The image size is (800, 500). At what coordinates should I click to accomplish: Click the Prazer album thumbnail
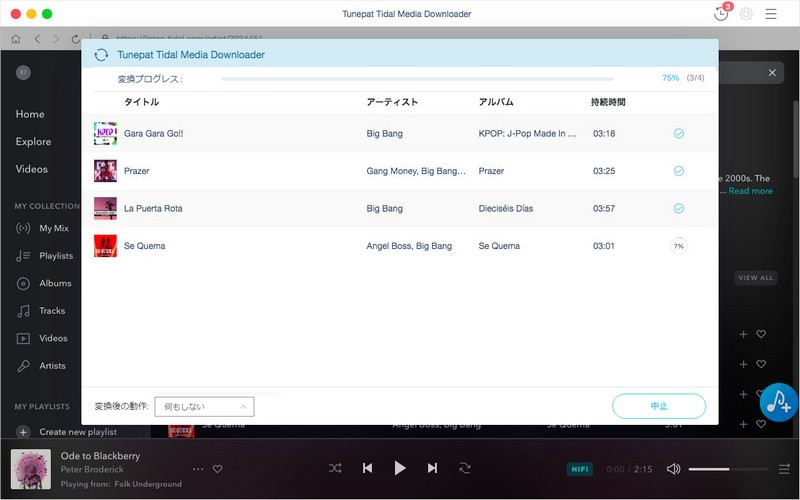(105, 171)
